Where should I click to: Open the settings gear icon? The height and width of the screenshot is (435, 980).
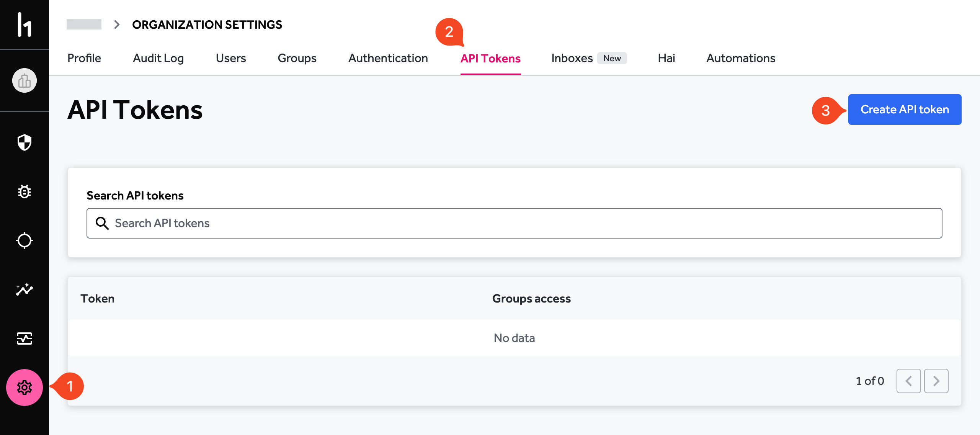(x=24, y=388)
